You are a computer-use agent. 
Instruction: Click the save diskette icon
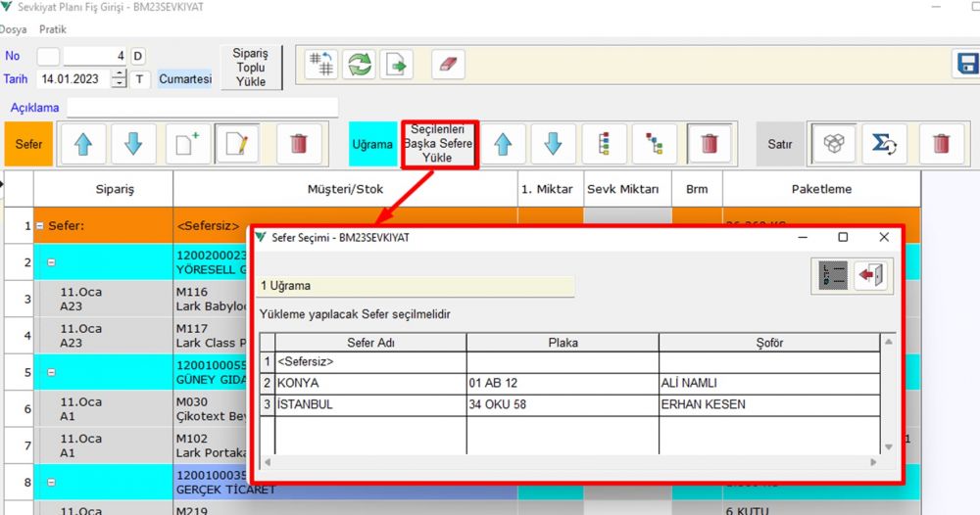(965, 64)
